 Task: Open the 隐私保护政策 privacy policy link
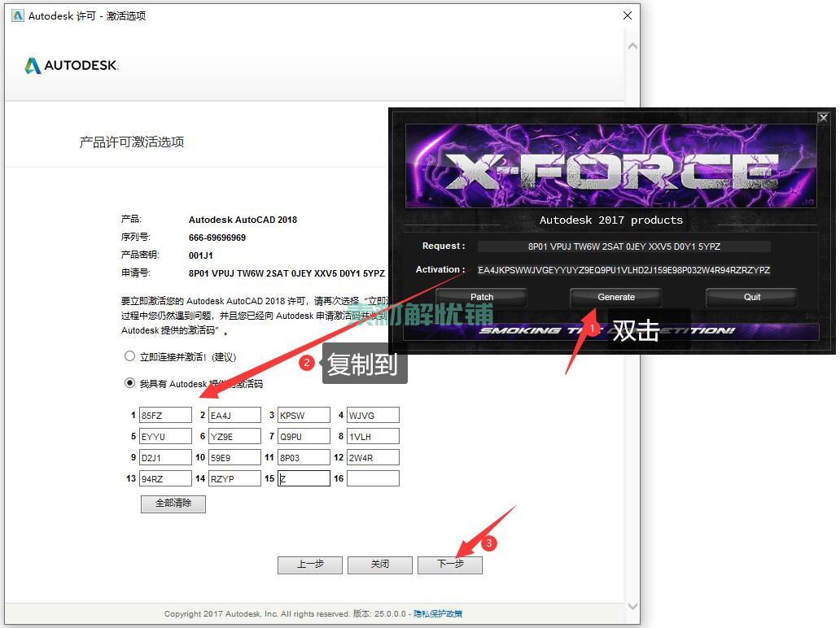click(438, 613)
